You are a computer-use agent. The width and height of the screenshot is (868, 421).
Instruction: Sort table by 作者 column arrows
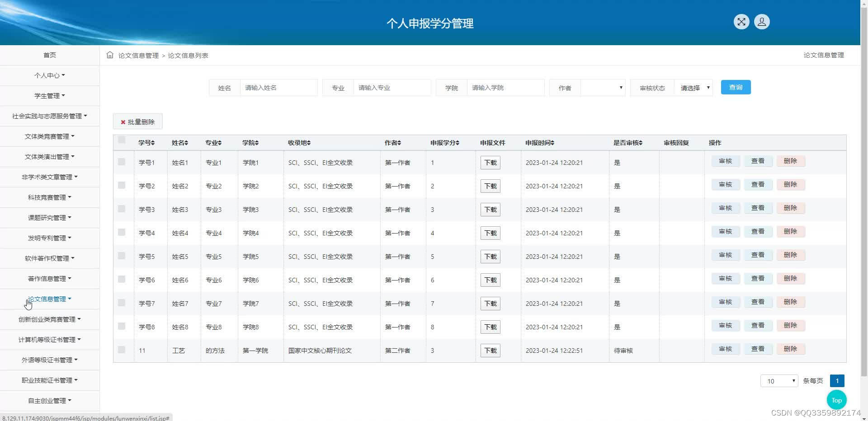pos(399,143)
